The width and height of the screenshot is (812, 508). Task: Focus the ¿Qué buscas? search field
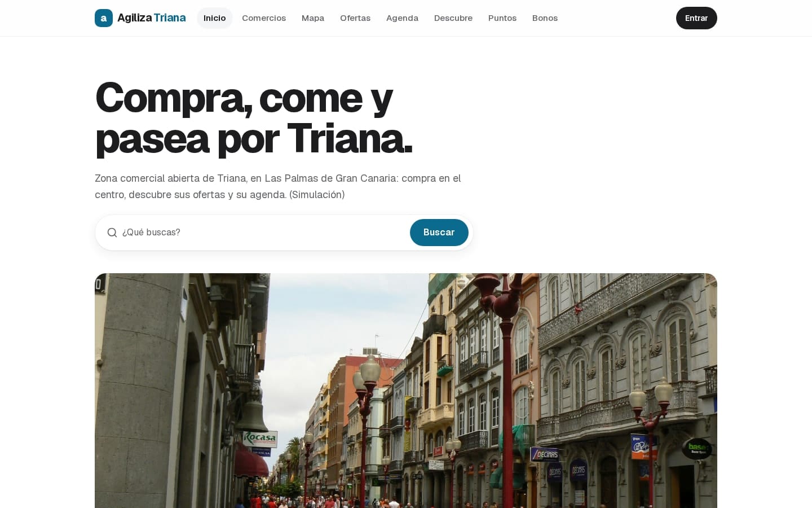pos(263,233)
